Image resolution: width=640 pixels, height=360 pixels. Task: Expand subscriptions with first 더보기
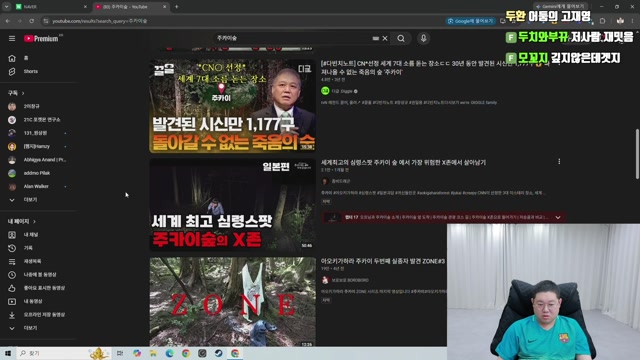[23, 200]
